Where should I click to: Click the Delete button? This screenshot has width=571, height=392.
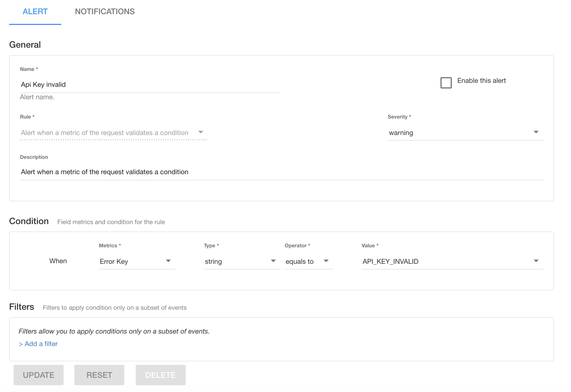[x=160, y=375]
